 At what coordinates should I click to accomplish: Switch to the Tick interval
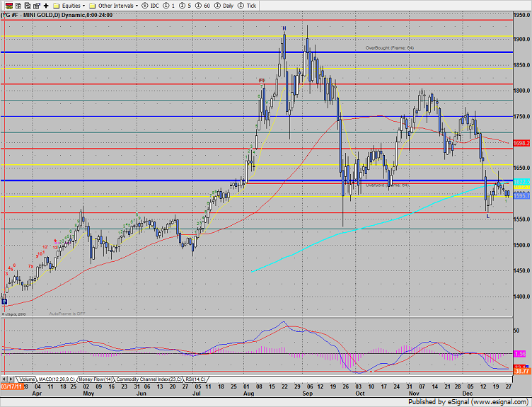[247, 6]
